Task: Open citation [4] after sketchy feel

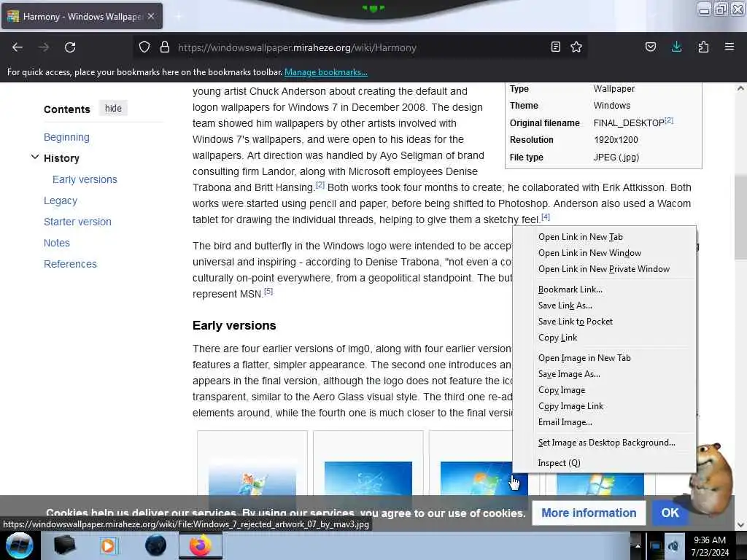Action: [546, 217]
